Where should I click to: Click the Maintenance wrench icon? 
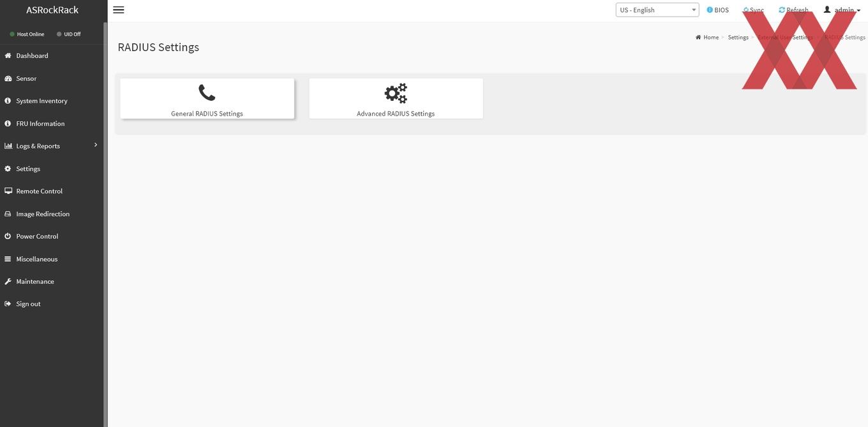(8, 281)
